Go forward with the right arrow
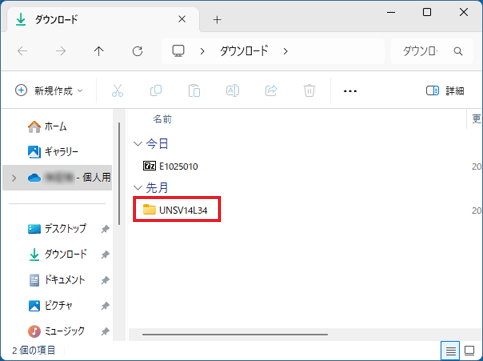The height and width of the screenshot is (361, 483). [61, 51]
